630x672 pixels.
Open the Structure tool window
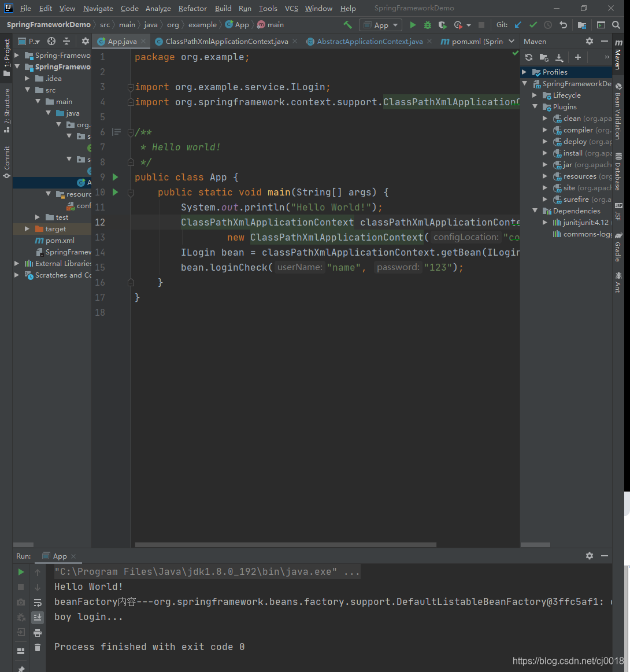tap(7, 110)
